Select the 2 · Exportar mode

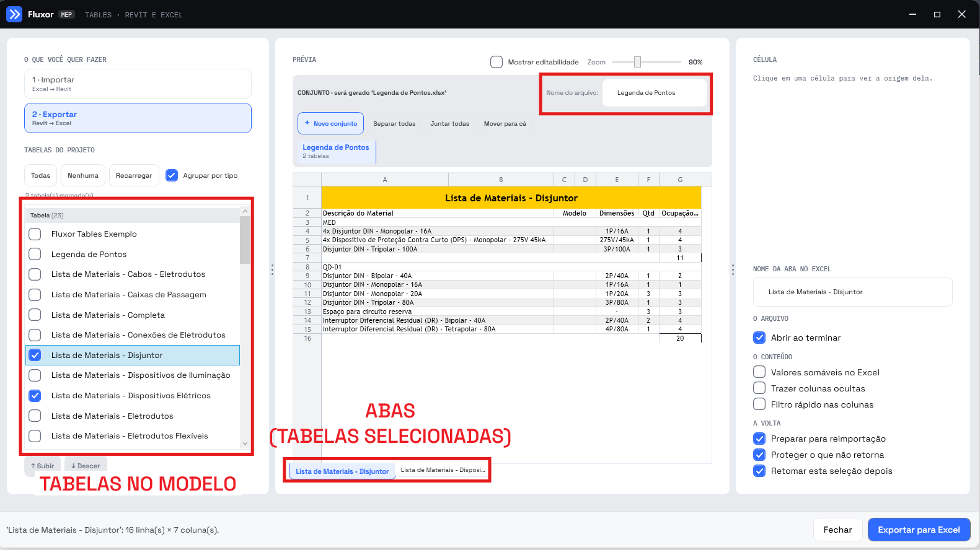(138, 118)
